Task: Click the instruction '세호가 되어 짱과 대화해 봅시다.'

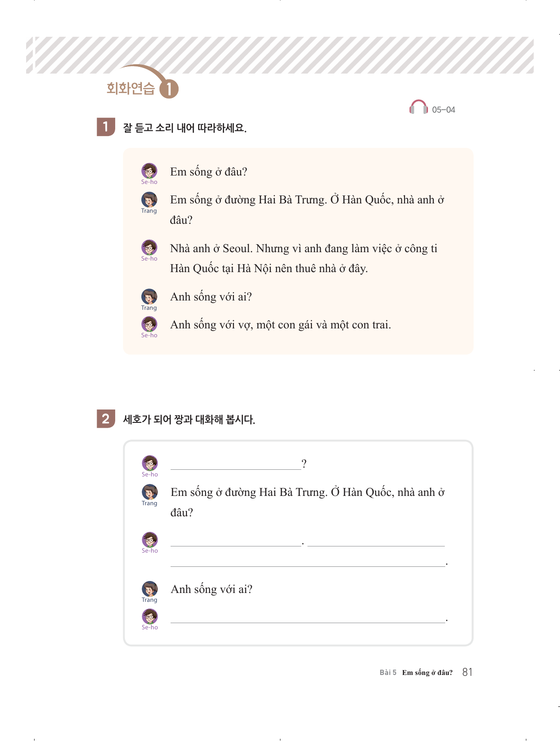Action: (x=189, y=420)
